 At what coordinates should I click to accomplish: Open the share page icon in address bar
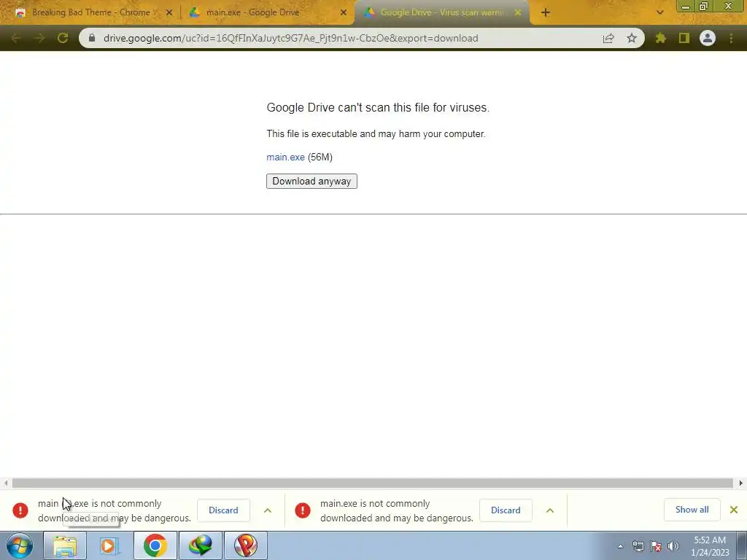coord(608,38)
